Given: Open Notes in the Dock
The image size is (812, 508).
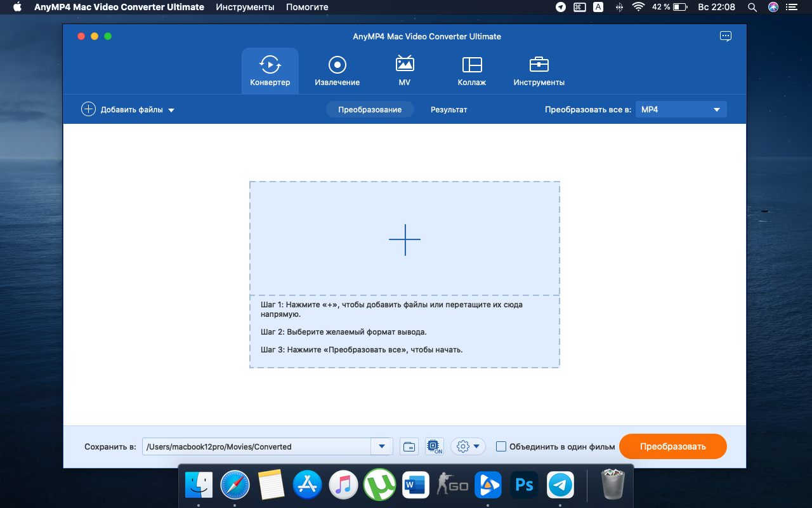Looking at the screenshot, I should point(271,486).
